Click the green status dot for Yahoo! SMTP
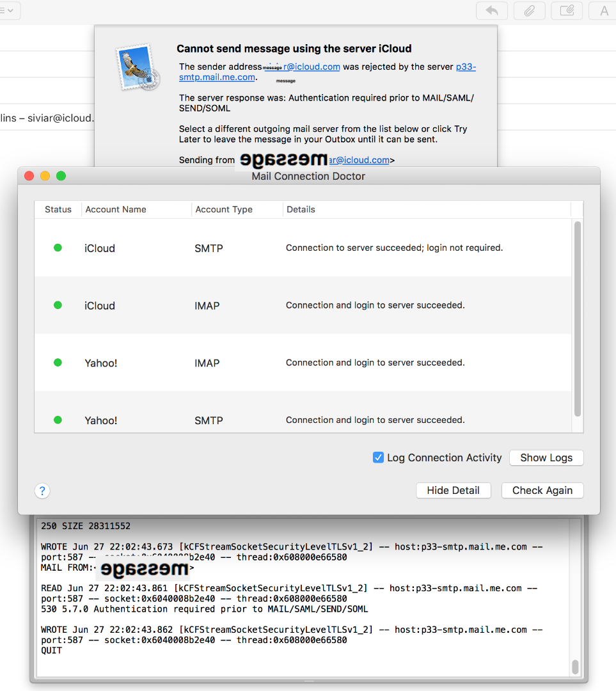Viewport: 616px width, 691px height. 58,420
